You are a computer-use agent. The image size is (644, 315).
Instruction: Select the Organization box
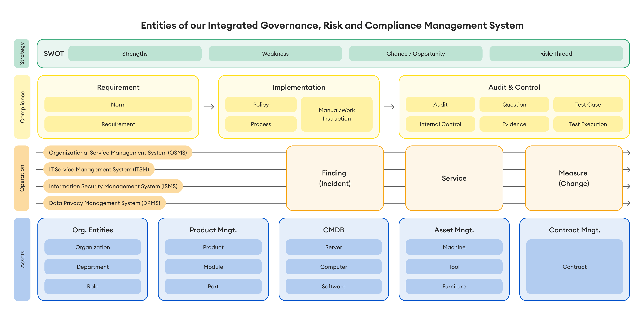click(93, 247)
